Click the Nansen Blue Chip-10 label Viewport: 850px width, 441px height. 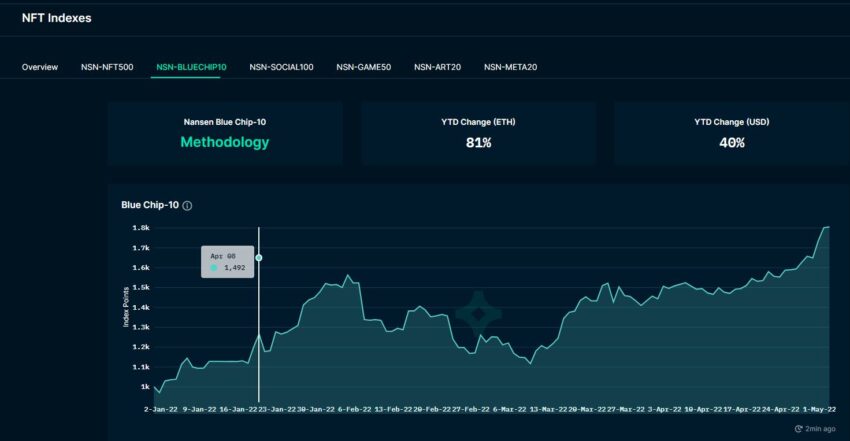tap(224, 122)
